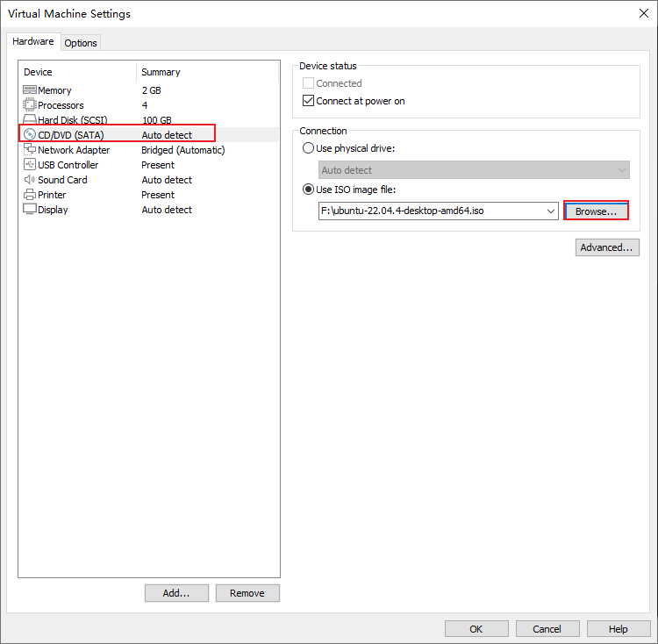Select the Hard Disk (SCSI) label
Screen dimensions: 658x644
(x=73, y=120)
